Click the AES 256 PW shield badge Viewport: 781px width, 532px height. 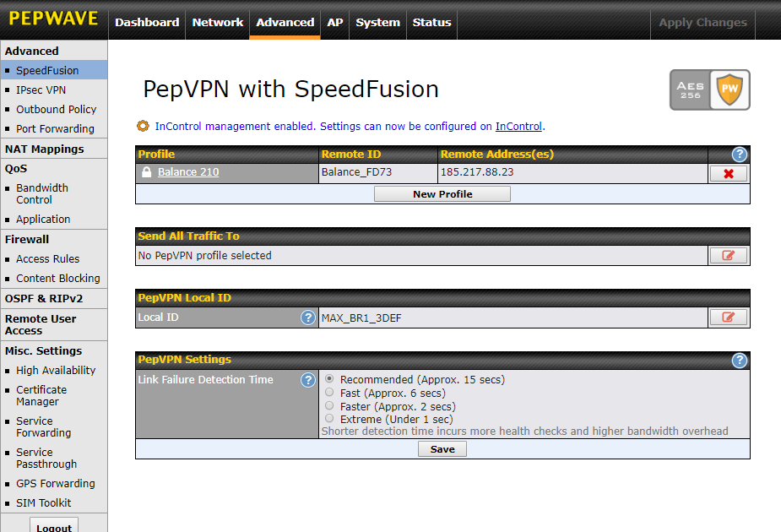709,90
